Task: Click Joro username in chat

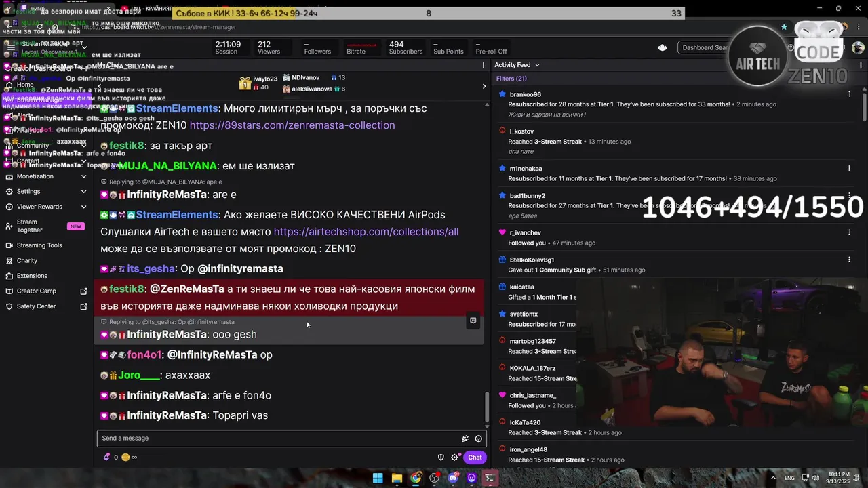Action: pos(139,375)
